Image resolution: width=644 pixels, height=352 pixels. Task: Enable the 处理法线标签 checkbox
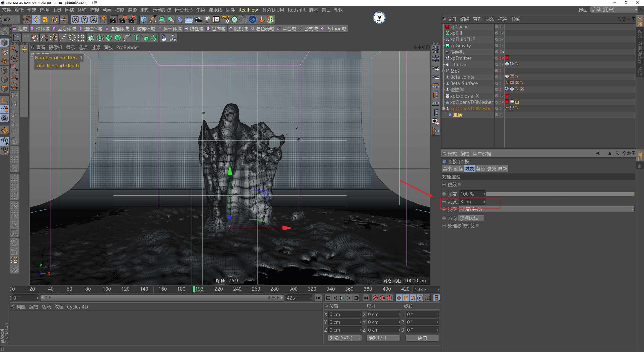[x=478, y=226]
